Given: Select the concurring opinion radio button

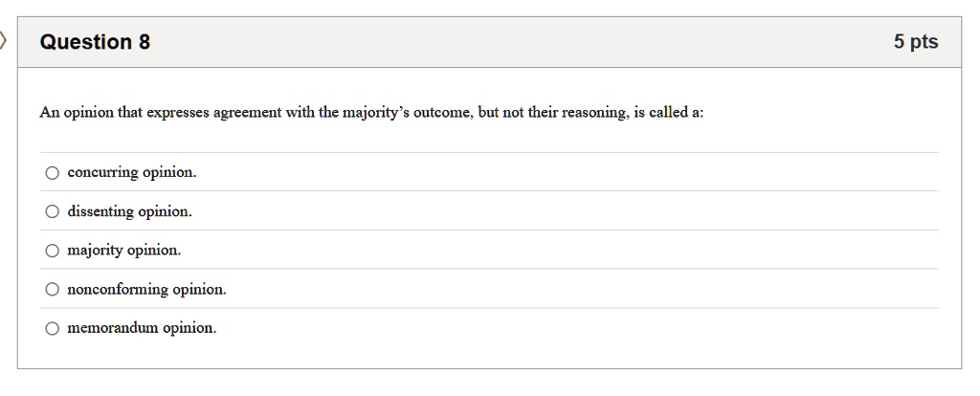Looking at the screenshot, I should pos(52,173).
